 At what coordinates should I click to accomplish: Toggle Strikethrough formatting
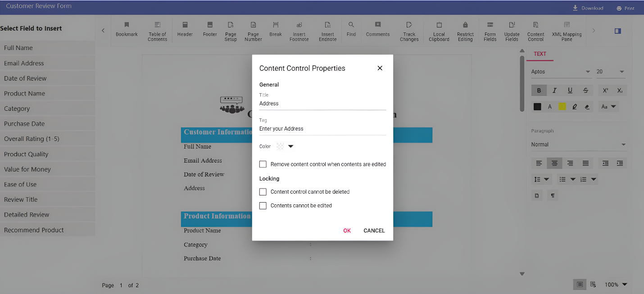[585, 90]
